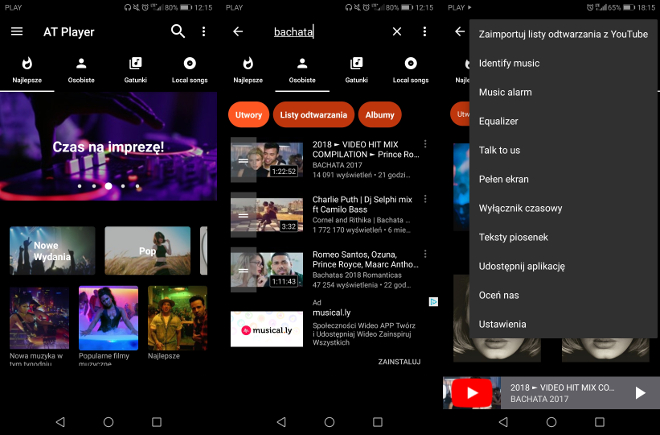This screenshot has width=660, height=435.
Task: Open the musical.ly ad AdChoices icon
Action: (433, 302)
